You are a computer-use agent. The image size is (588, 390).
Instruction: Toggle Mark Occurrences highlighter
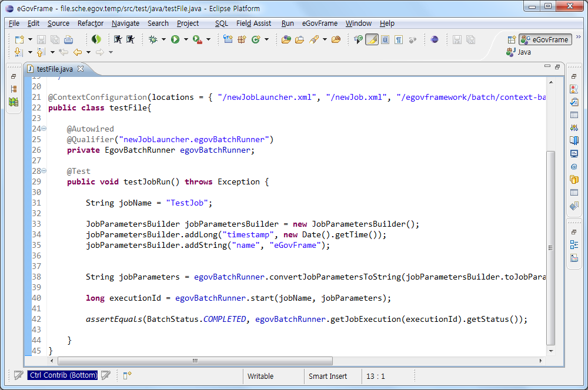(372, 39)
